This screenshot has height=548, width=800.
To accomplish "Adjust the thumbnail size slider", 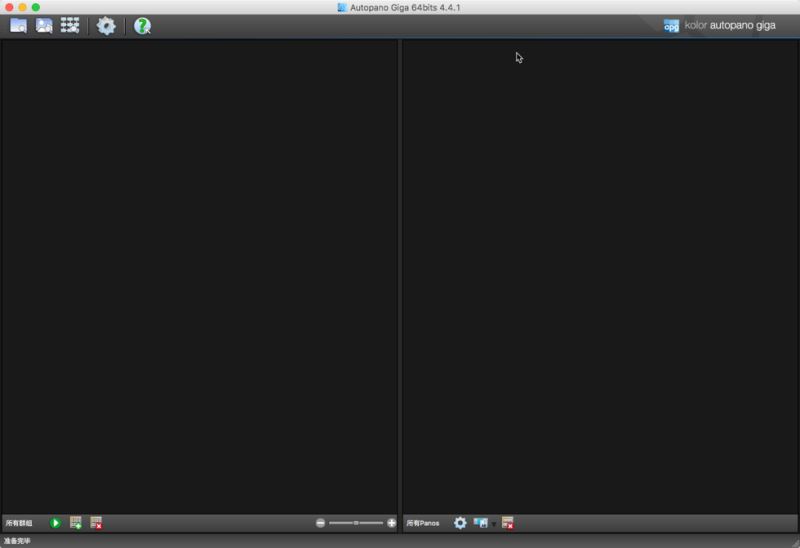I will tap(356, 523).
